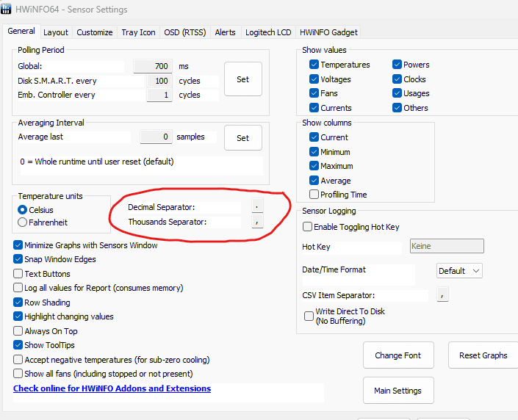Uncheck the Voltages checkbox
The width and height of the screenshot is (518, 420).
[x=314, y=79]
